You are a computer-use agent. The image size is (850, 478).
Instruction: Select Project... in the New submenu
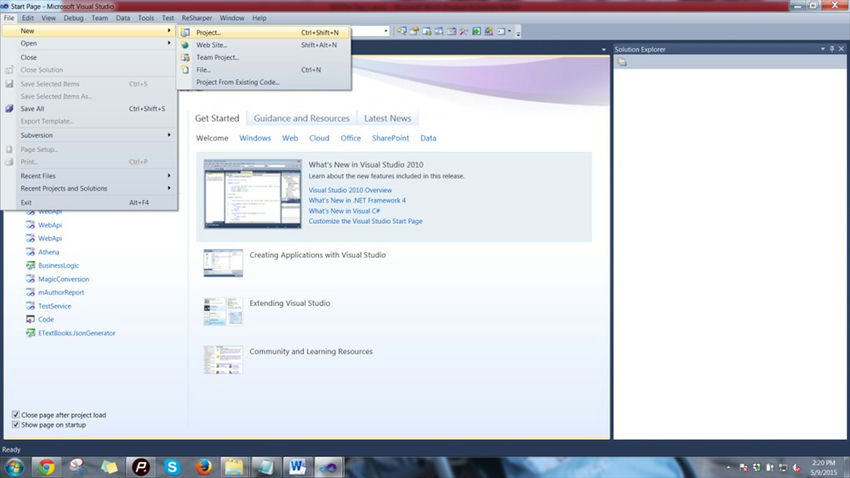(x=265, y=33)
